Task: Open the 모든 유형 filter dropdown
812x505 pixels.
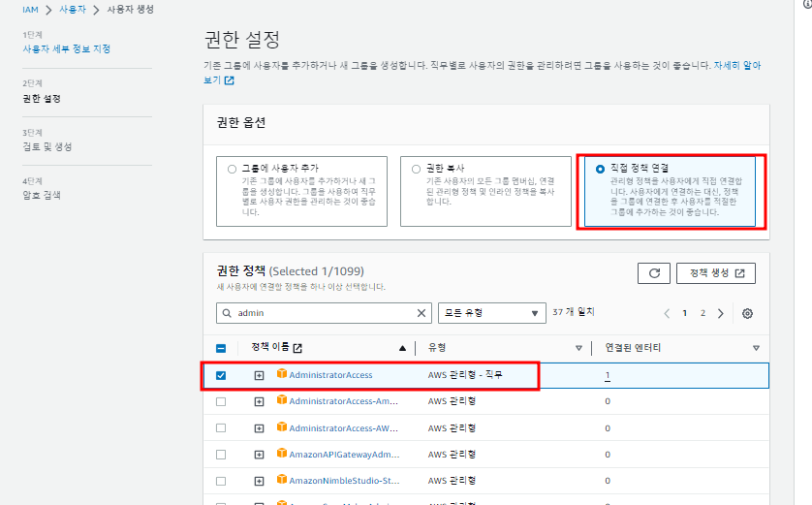Action: tap(491, 313)
